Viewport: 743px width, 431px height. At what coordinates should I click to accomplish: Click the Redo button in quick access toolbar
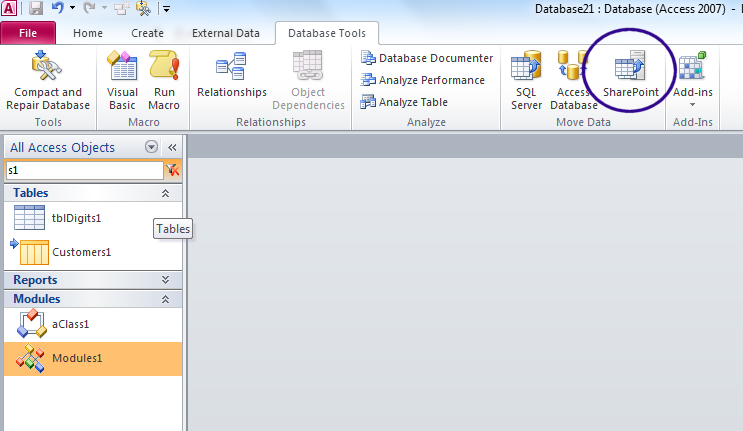click(x=89, y=8)
